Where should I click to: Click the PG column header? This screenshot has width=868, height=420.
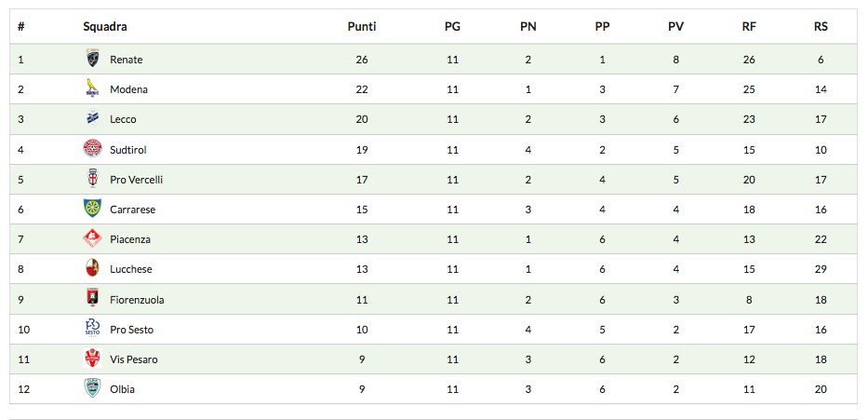[452, 27]
